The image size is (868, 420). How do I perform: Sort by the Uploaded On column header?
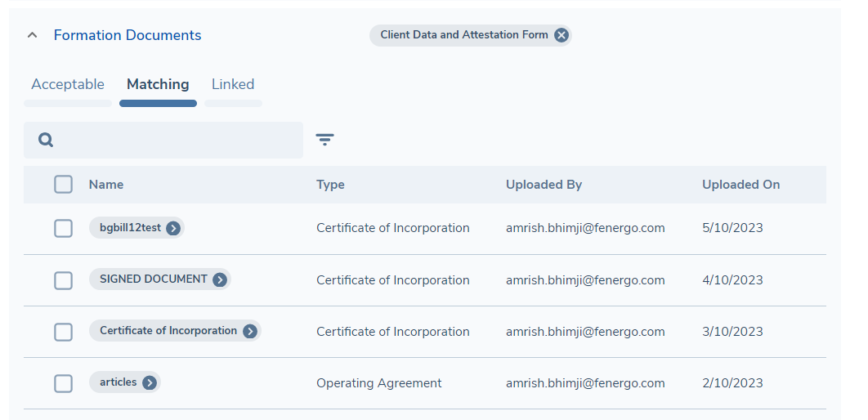[x=740, y=185]
